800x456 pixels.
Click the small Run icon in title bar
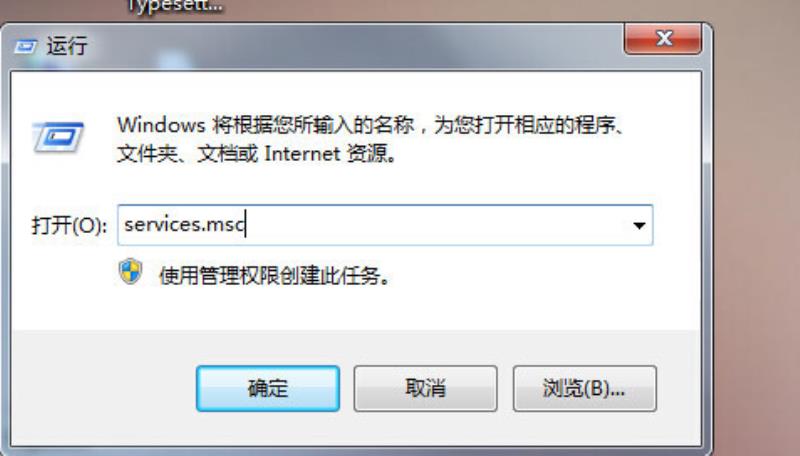(x=25, y=47)
